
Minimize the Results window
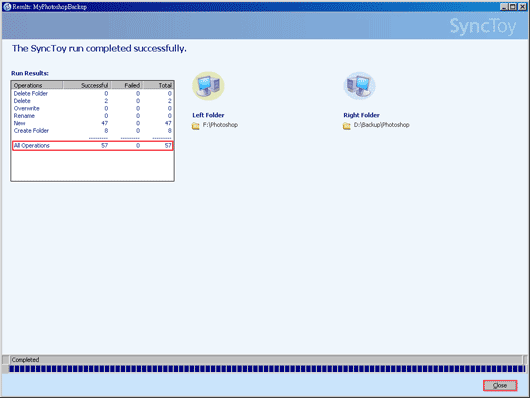tap(504, 6)
